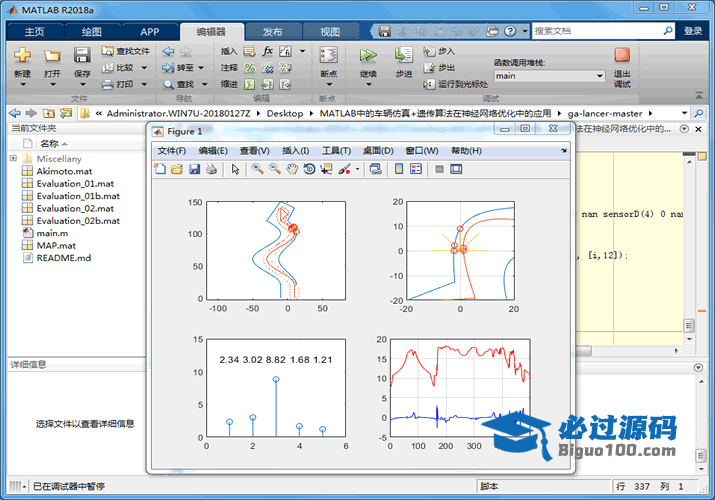The width and height of the screenshot is (715, 500).
Task: Click ga-lancer-master in the address path
Action: click(x=605, y=113)
